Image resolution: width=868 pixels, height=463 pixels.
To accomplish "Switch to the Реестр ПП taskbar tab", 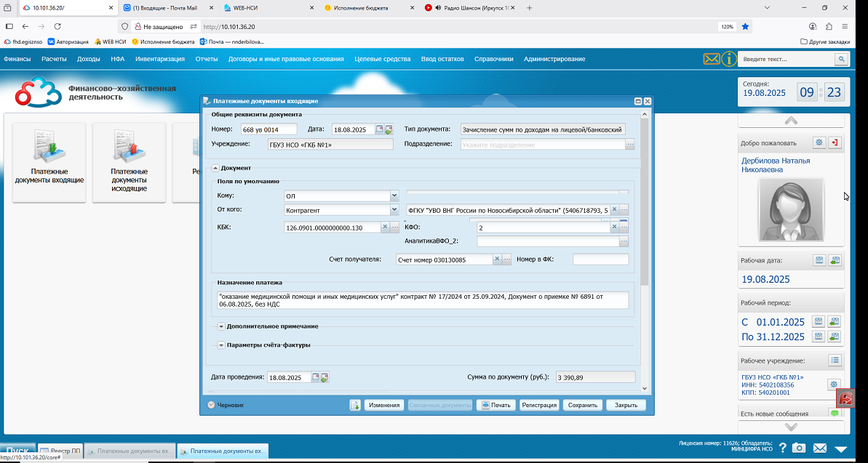I will click(x=61, y=451).
